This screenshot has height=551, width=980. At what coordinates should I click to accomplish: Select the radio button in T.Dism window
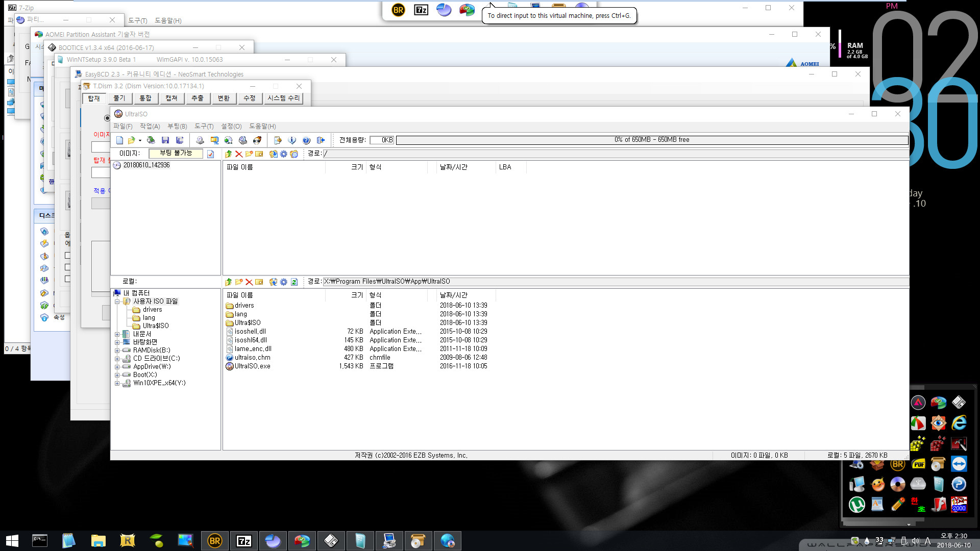tap(107, 118)
